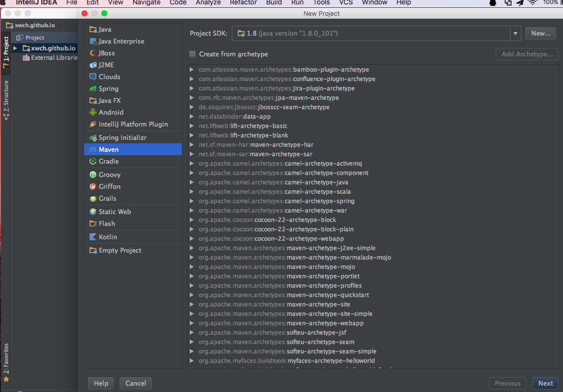Select the data-app archetype row

[x=373, y=117]
